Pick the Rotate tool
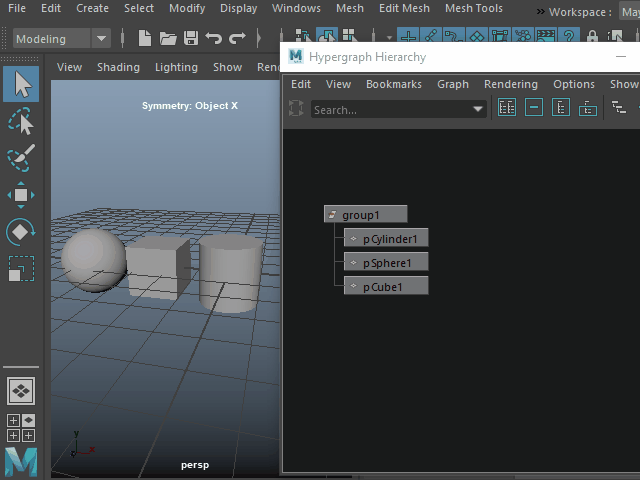This screenshot has width=640, height=480. [x=21, y=232]
